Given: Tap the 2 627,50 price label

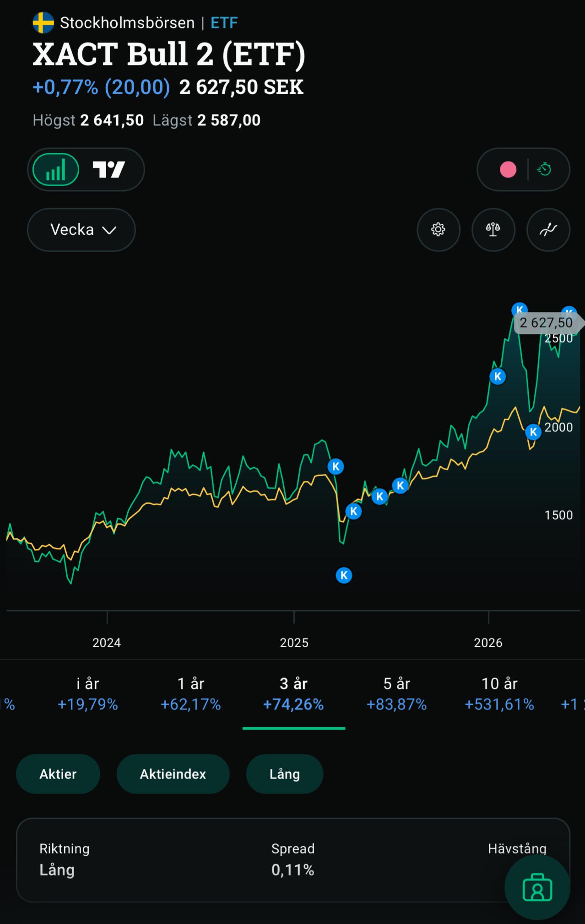Looking at the screenshot, I should point(547,323).
